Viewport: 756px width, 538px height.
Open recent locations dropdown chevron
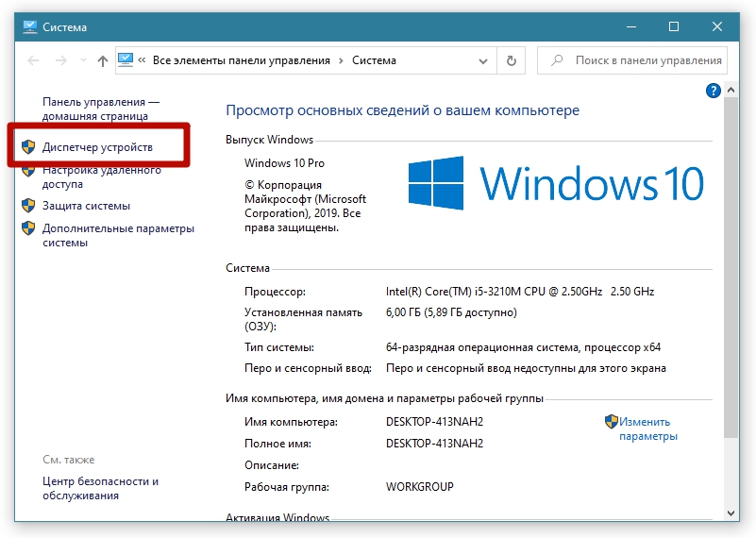(81, 60)
